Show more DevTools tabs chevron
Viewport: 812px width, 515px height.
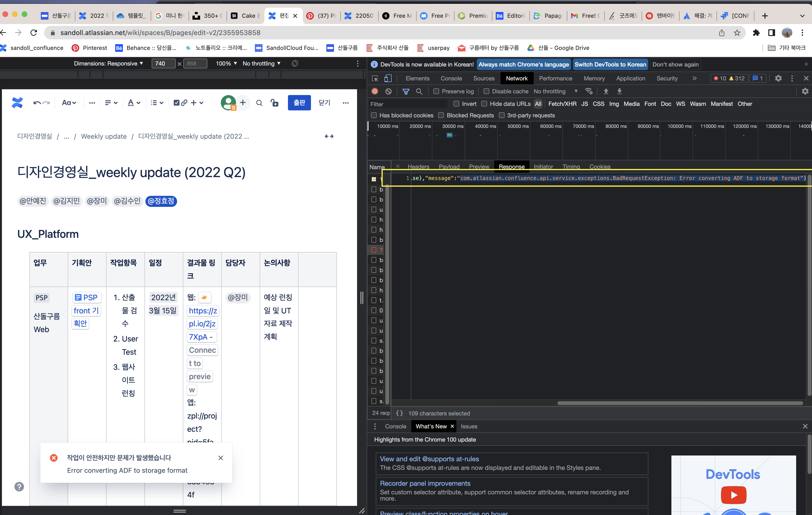tap(694, 78)
